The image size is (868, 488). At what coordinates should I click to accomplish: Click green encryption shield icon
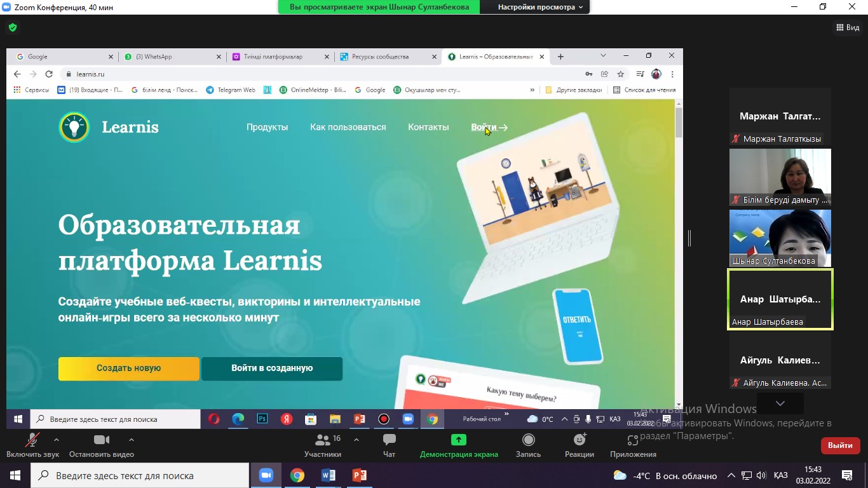(x=13, y=27)
